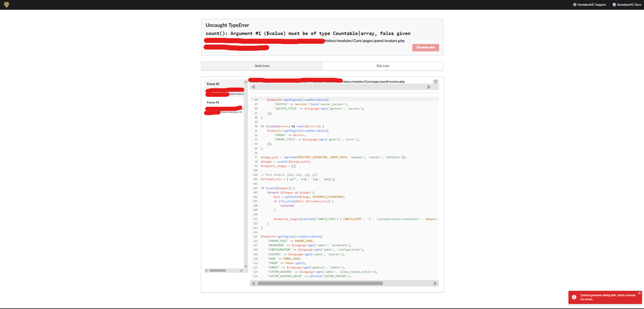Click the 'Uncaught TypeError' heading
Image resolution: width=644 pixels, height=309 pixels.
click(227, 25)
